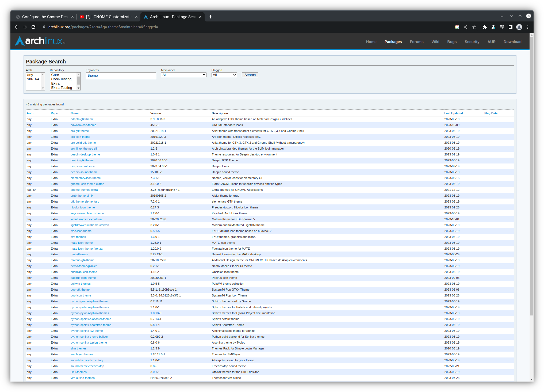Click the address bar URL
The width and height of the screenshot is (544, 392).
pos(103,27)
